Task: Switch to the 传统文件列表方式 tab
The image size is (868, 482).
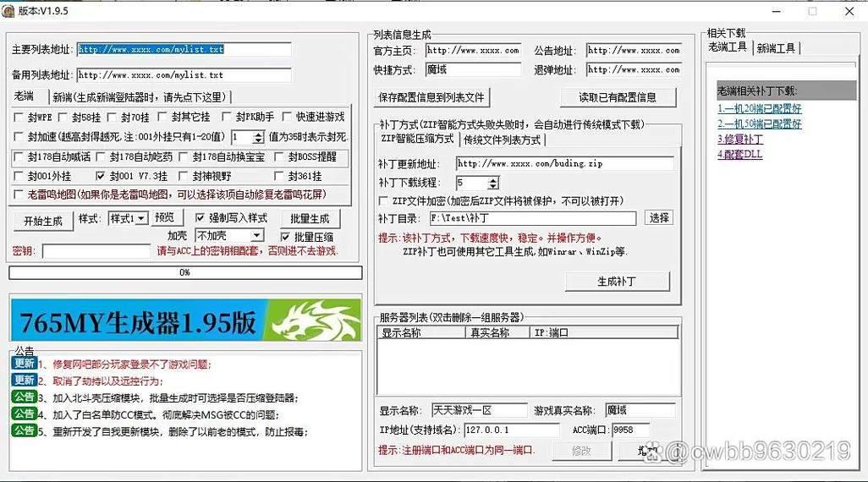Action: [502, 140]
